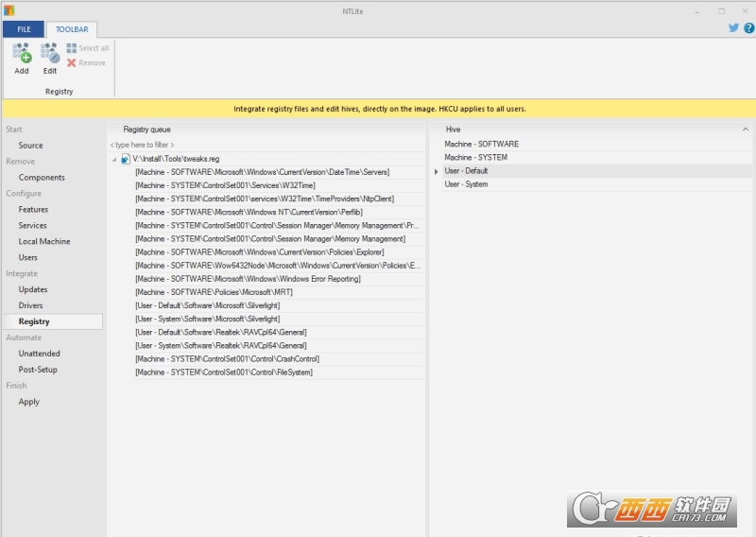Click the arrow beside User - Default hive

point(437,171)
